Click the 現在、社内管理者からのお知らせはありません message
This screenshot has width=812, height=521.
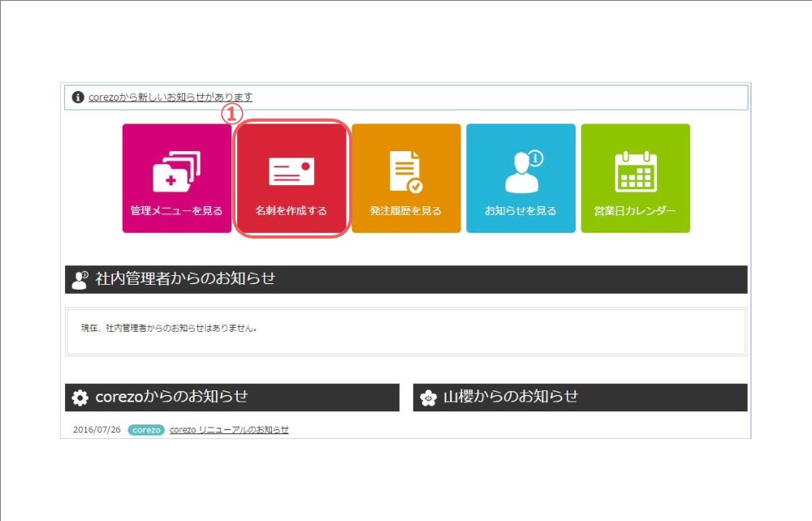pos(170,328)
